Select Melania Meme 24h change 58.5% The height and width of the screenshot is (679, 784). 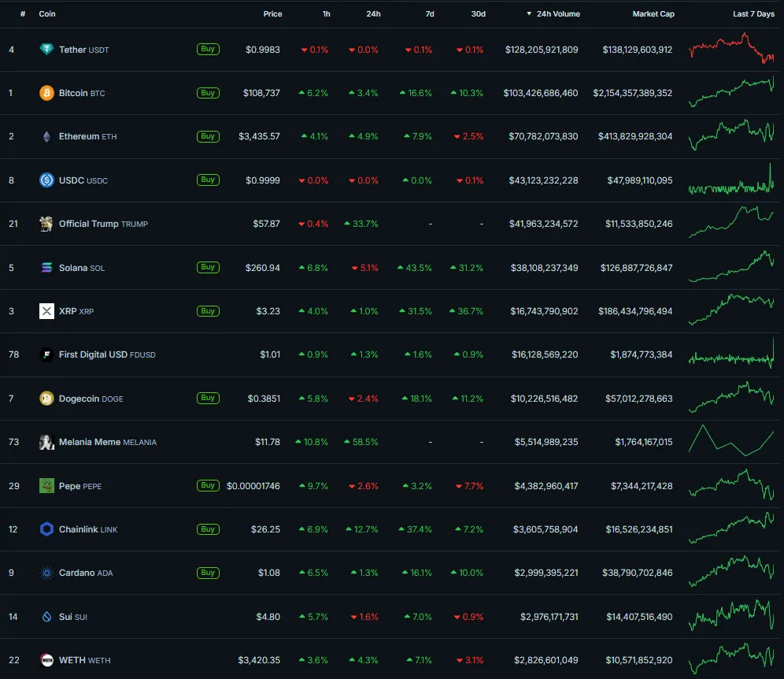coord(361,443)
